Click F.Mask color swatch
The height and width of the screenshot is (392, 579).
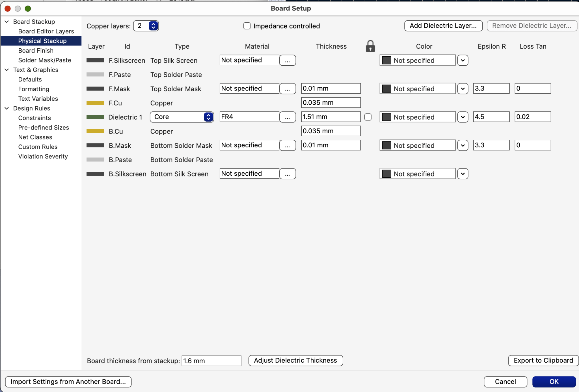click(x=386, y=89)
